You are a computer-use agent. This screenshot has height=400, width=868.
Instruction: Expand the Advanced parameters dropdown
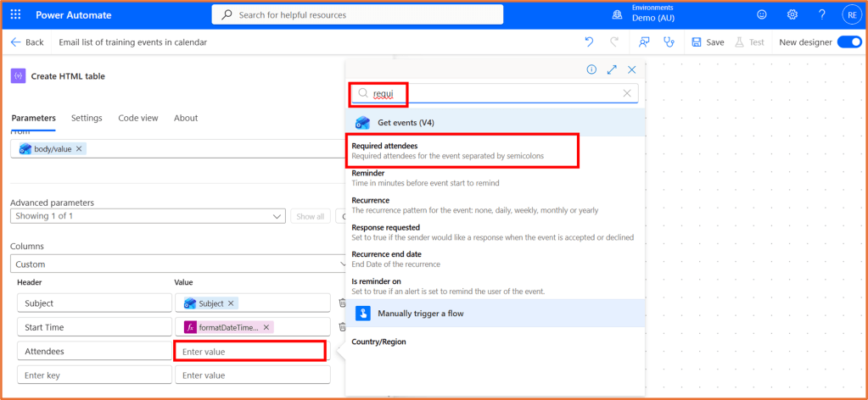(x=148, y=216)
